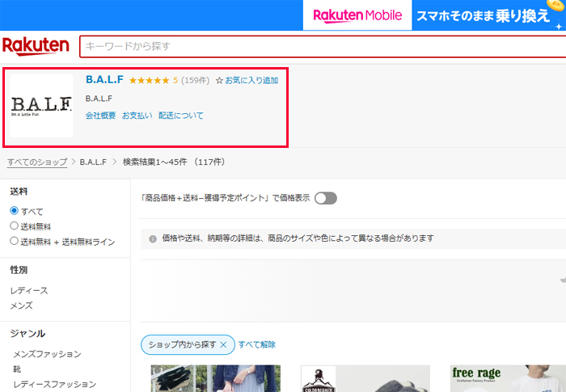Screen dimensions: 566x392
Task: Open the Rakuten Mobile banner
Action: point(357,15)
